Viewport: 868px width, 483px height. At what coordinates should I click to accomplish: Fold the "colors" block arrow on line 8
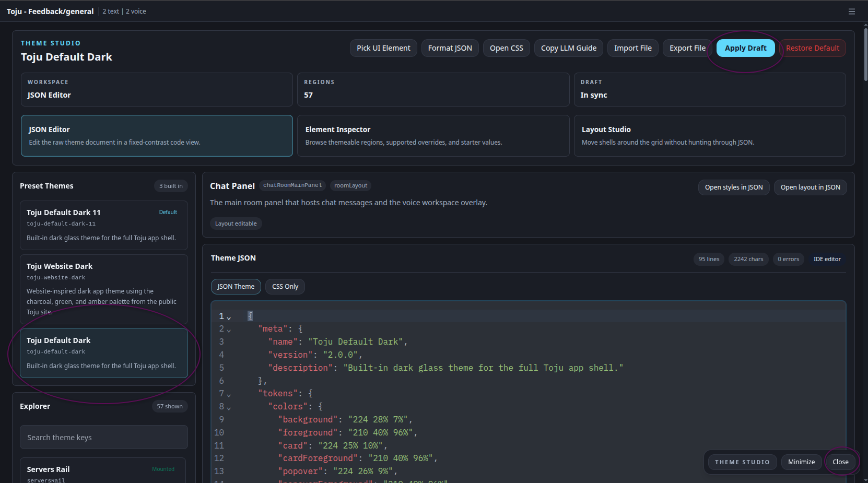tap(229, 408)
